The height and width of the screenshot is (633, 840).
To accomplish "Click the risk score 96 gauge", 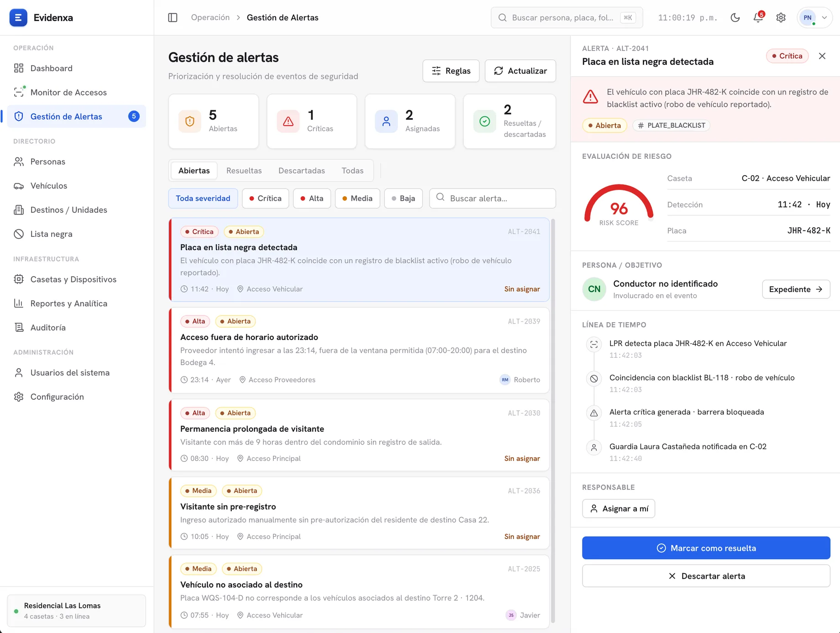I will click(x=619, y=206).
